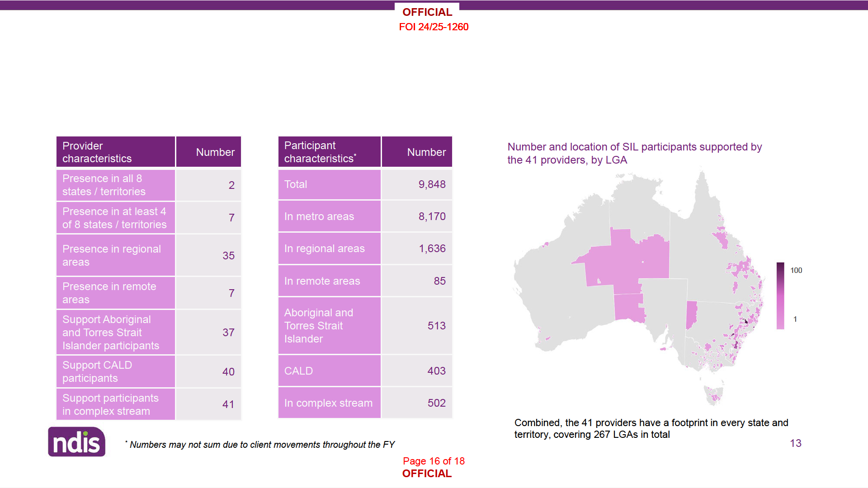Click the 'In complex stream' value 502

[436, 403]
